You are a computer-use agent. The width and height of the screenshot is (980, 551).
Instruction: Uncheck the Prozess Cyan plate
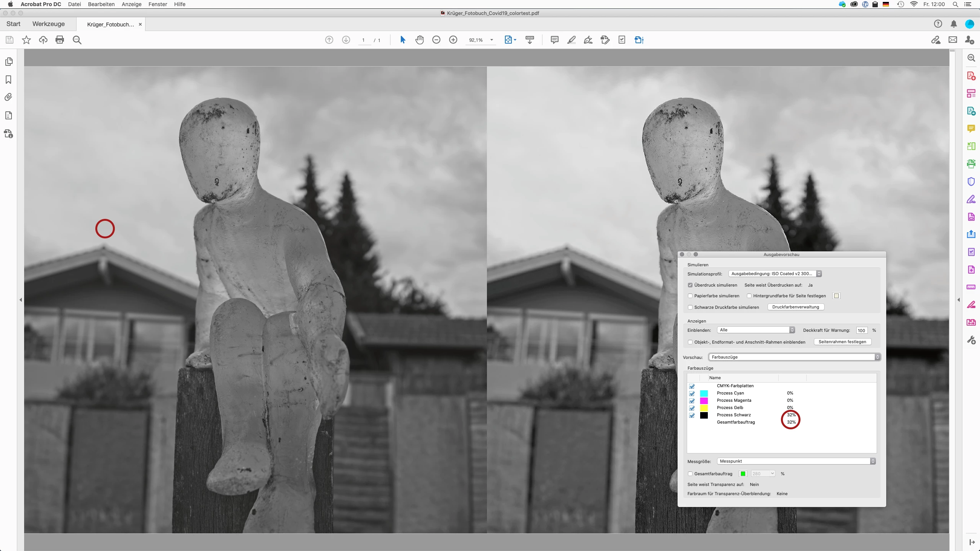(x=692, y=393)
